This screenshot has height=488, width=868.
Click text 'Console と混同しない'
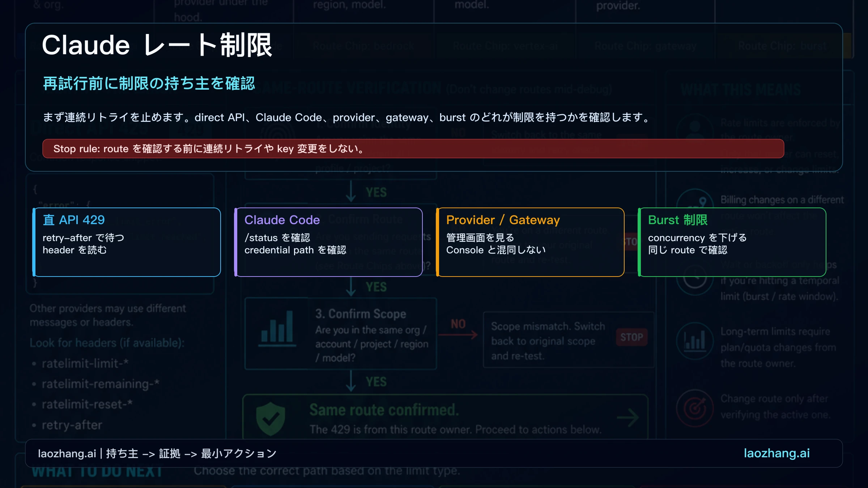click(496, 250)
